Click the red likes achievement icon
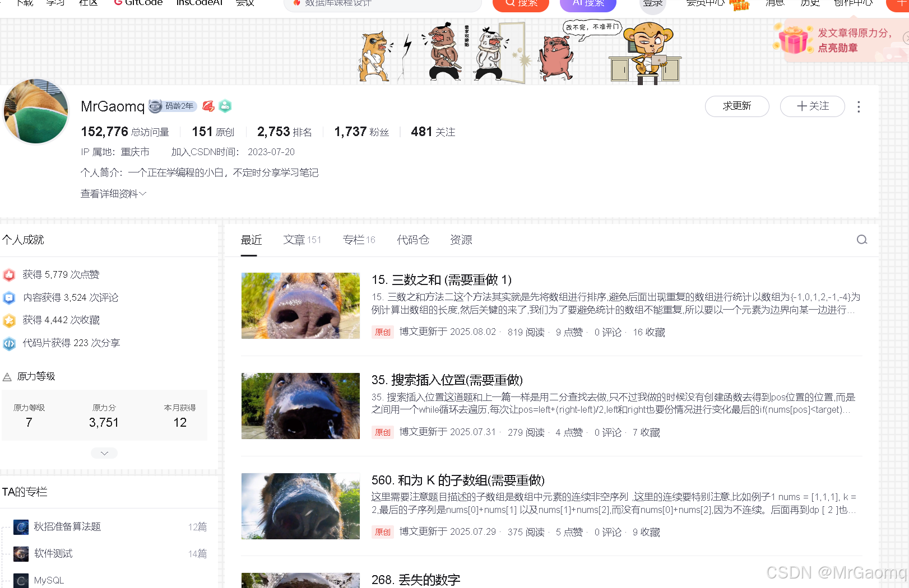Screen dimensions: 909x588 (9, 275)
